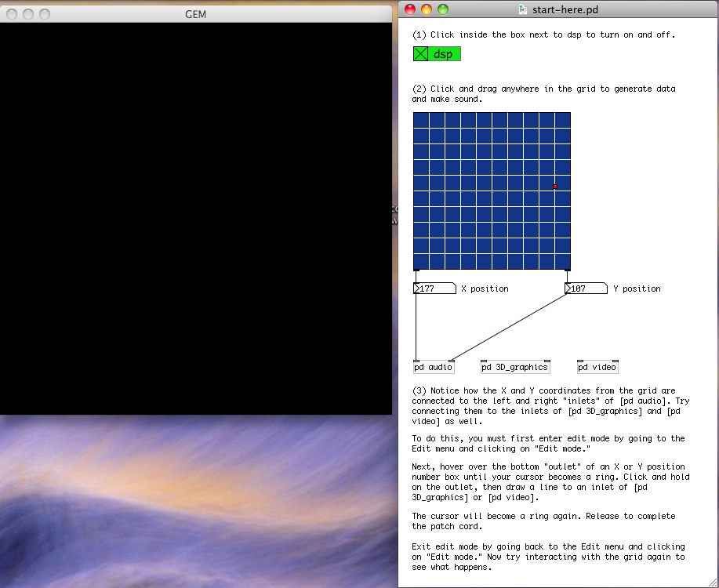Click the step (1) instruction text
Screen dimensions: 719x588
[x=543, y=34]
